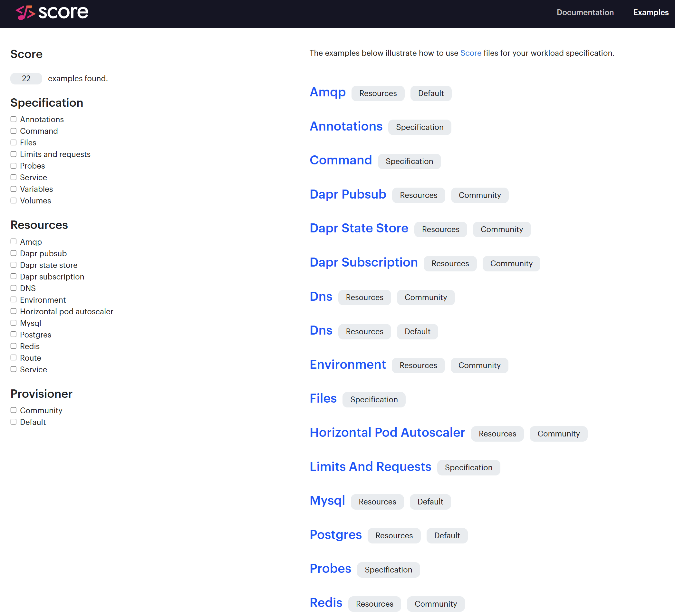Click Community tag beside Dapr Subscription
This screenshot has height=616, width=675.
(511, 264)
